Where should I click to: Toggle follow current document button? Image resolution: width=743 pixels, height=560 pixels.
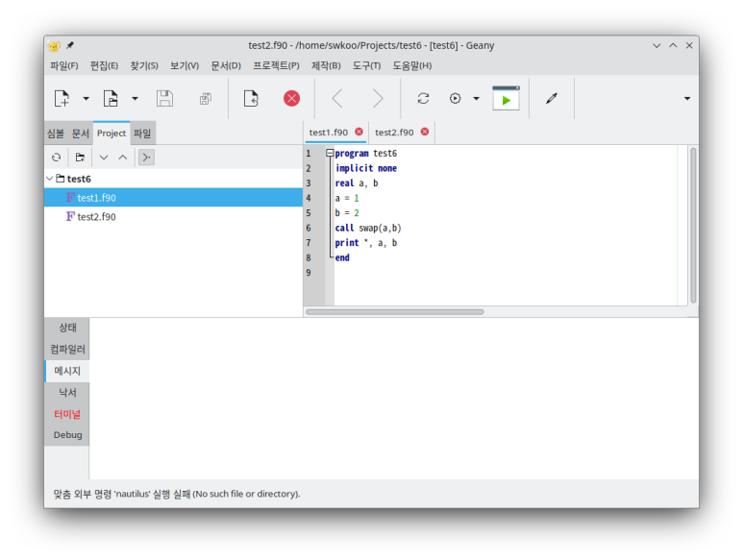(x=146, y=158)
